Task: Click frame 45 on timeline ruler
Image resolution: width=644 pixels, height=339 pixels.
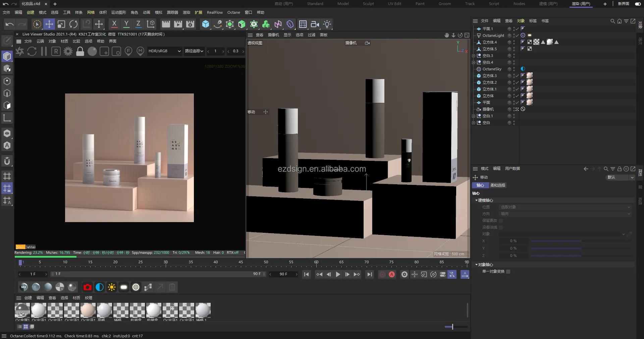Action: pyautogui.click(x=241, y=263)
